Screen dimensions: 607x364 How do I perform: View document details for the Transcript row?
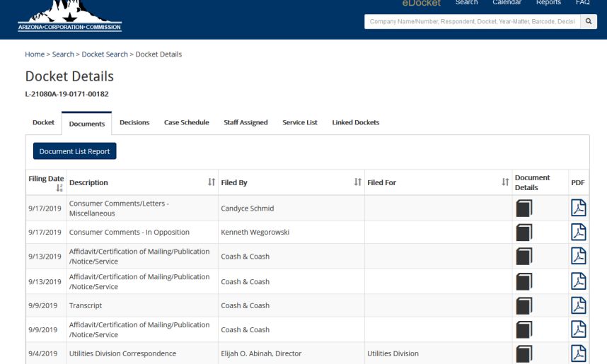pyautogui.click(x=524, y=305)
